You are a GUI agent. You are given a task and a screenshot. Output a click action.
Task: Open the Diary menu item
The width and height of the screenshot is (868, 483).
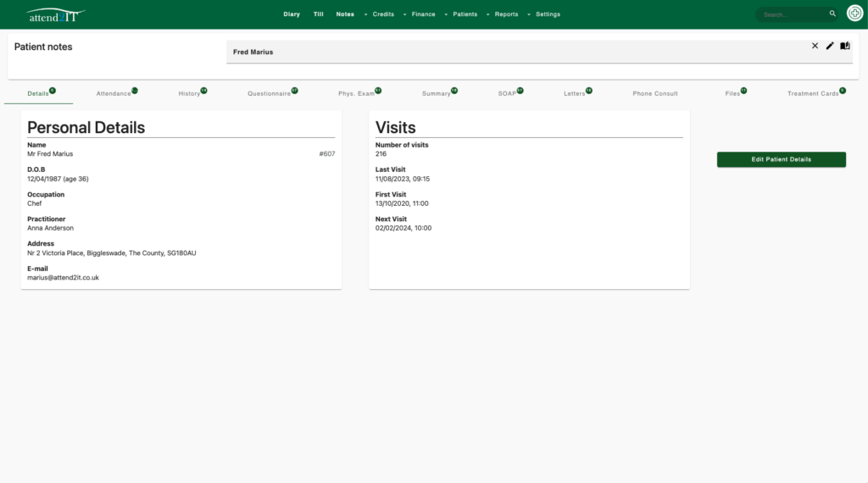coord(292,14)
